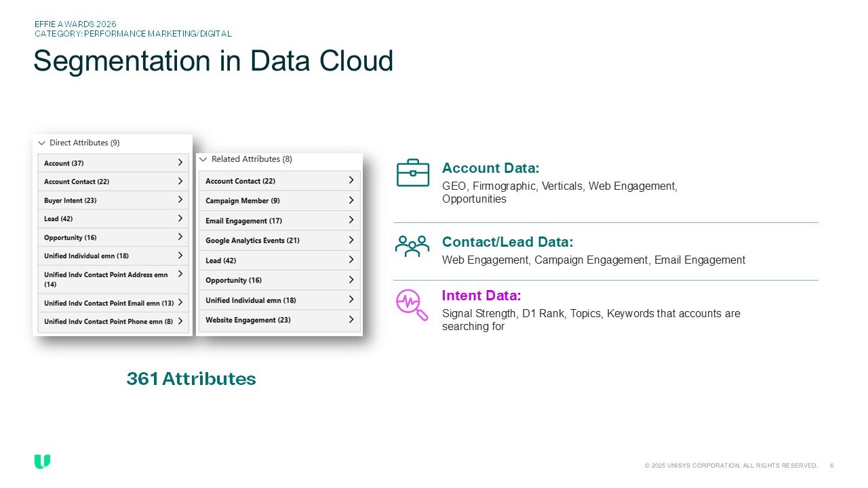This screenshot has width=868, height=488.
Task: Open Google Analytics Events (21) row
Action: coord(279,241)
